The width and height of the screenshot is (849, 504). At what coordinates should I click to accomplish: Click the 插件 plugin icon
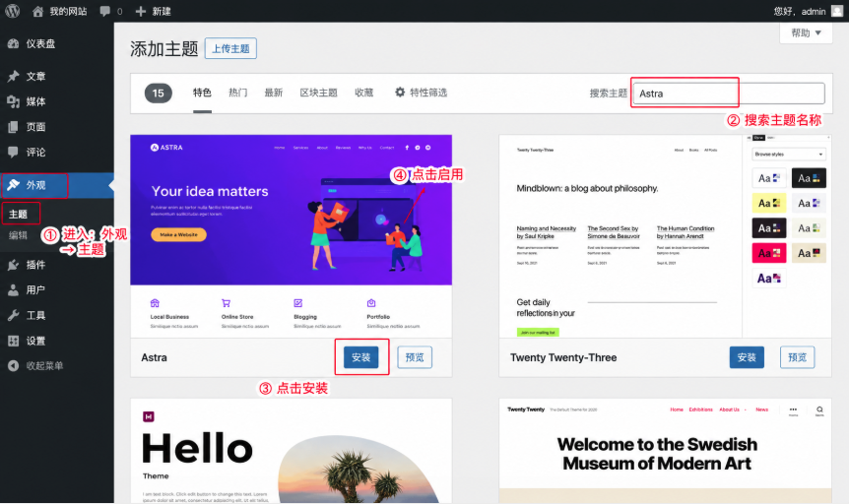[14, 265]
